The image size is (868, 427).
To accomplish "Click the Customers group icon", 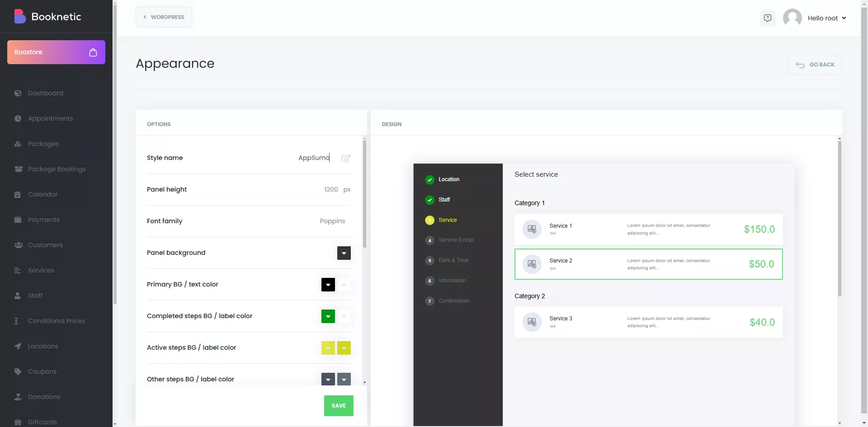I will click(18, 245).
